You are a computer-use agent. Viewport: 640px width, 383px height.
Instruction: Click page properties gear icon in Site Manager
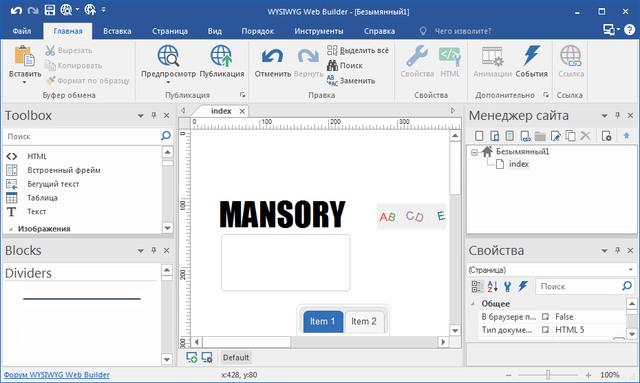tap(607, 136)
